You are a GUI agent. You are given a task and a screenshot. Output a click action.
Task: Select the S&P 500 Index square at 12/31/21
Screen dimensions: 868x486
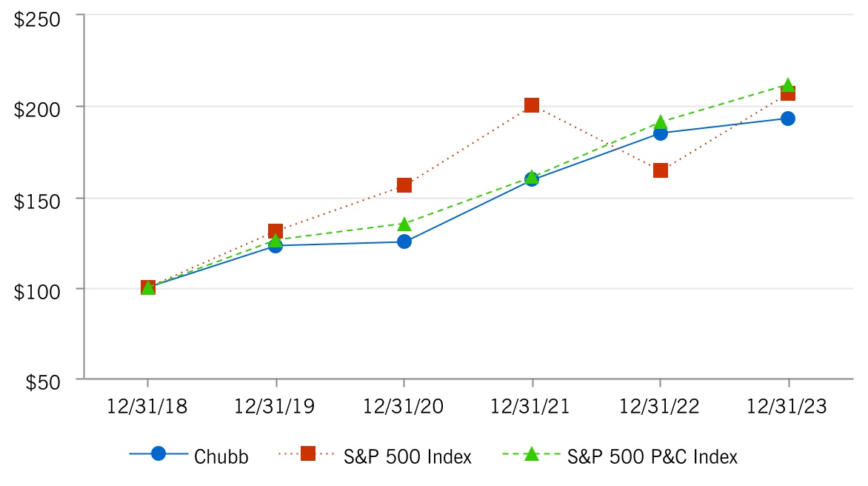tap(532, 105)
